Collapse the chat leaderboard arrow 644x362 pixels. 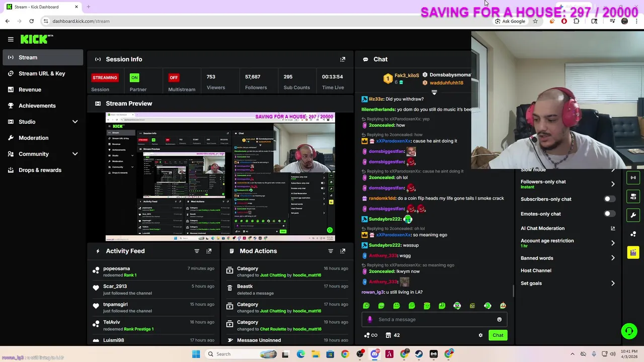click(434, 93)
